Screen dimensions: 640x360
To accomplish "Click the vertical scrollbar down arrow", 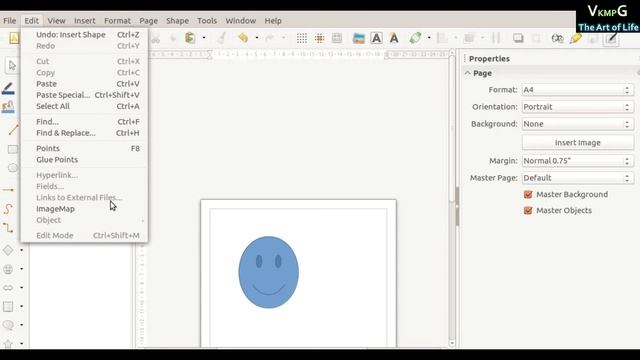I will pos(452,343).
